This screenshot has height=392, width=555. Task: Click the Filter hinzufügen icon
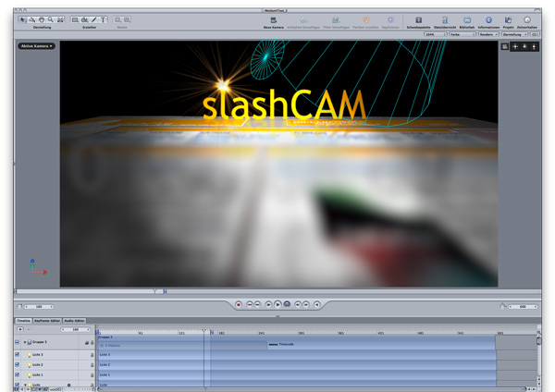pyautogui.click(x=336, y=20)
